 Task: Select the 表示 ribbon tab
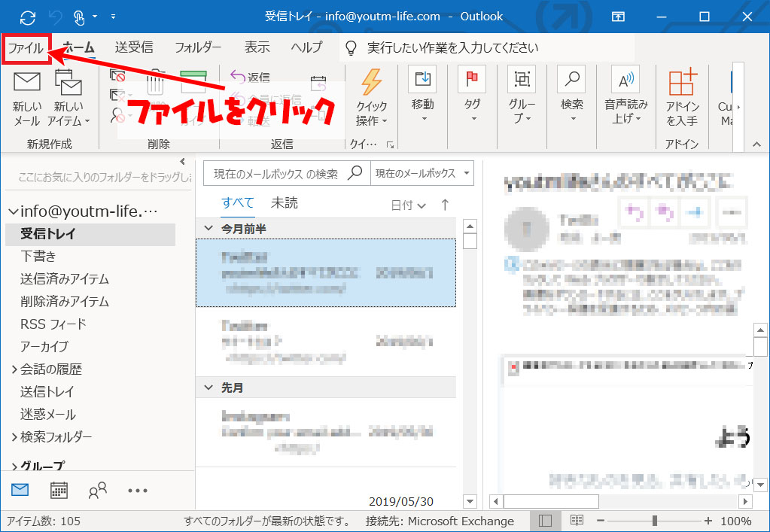pos(257,47)
